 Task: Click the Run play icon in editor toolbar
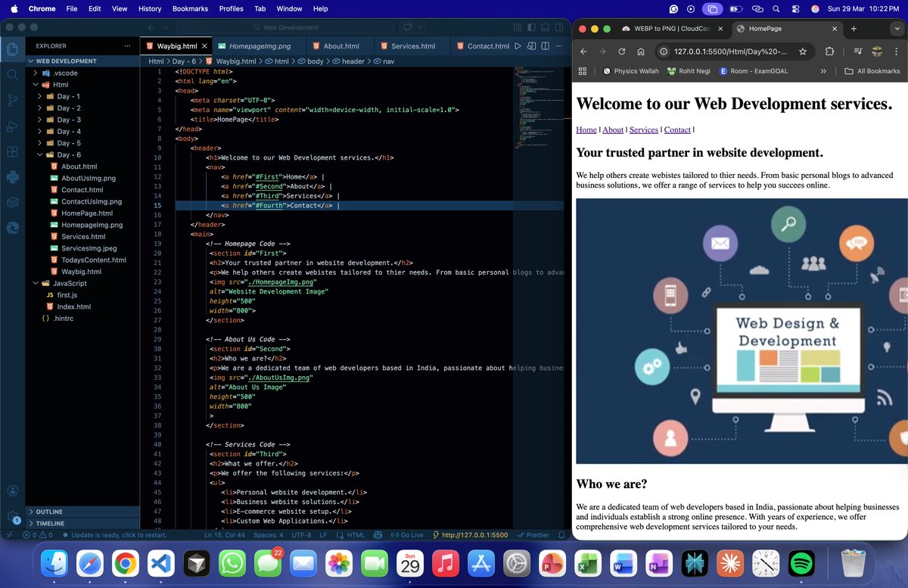[x=518, y=46]
